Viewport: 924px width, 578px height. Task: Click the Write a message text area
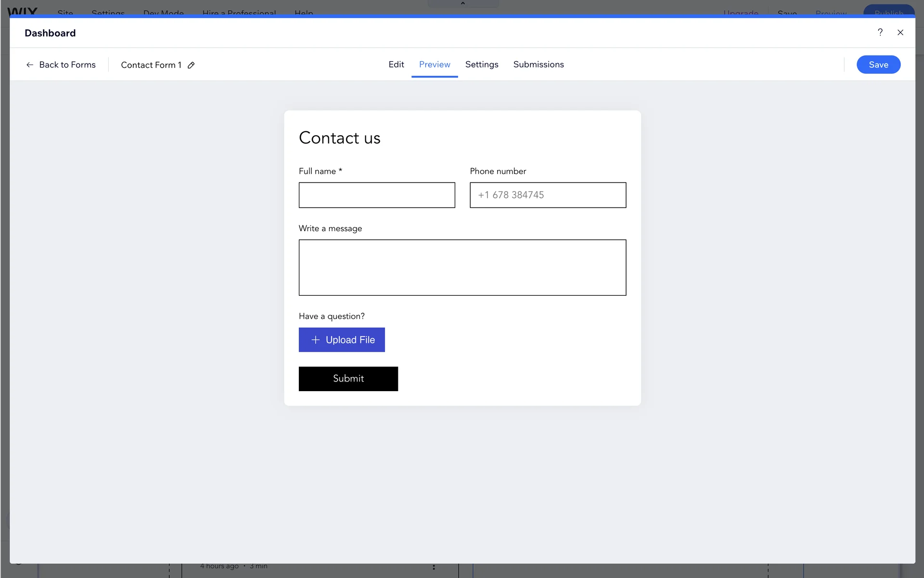(x=462, y=267)
